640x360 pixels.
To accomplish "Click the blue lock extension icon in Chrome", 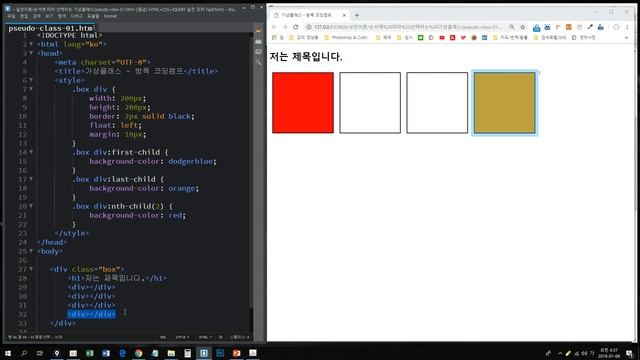I will (x=536, y=27).
